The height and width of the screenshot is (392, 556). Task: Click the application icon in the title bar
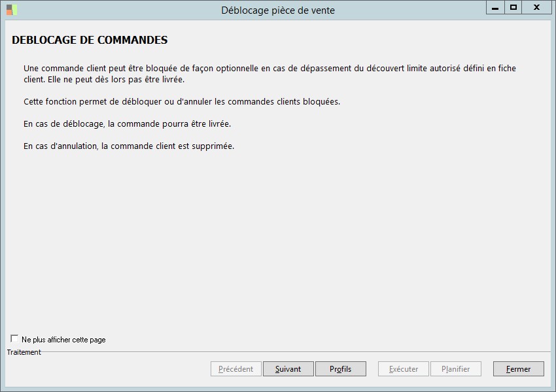(x=12, y=10)
